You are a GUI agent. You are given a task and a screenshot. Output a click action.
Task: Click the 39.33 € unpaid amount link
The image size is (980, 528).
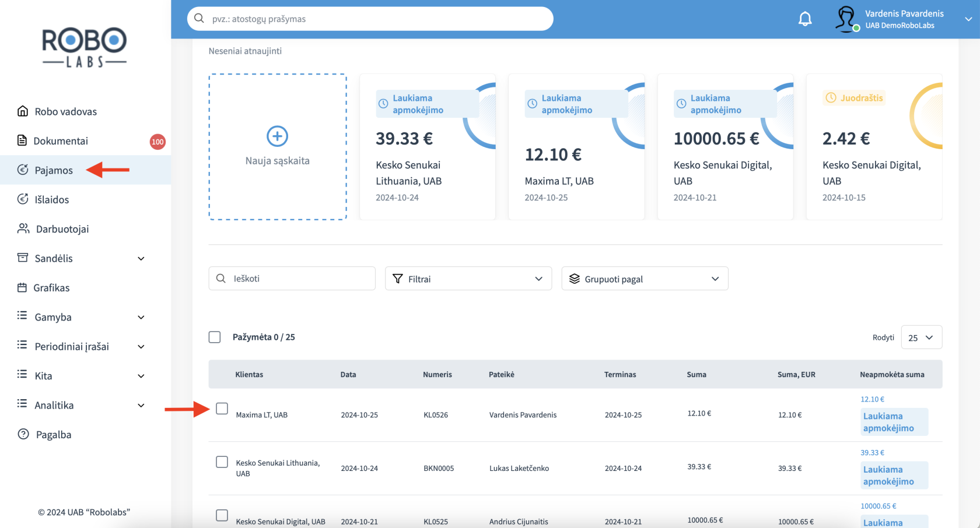[872, 453]
